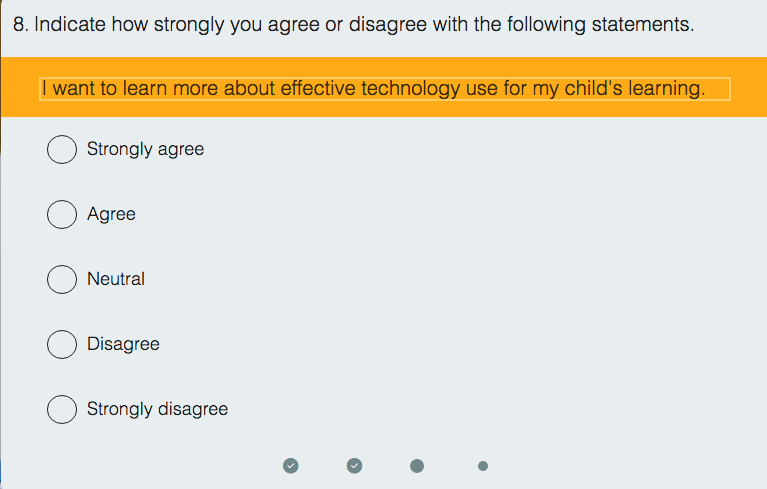Click the second completed checkmark progress dot
Image resolution: width=767 pixels, height=489 pixels.
click(354, 465)
